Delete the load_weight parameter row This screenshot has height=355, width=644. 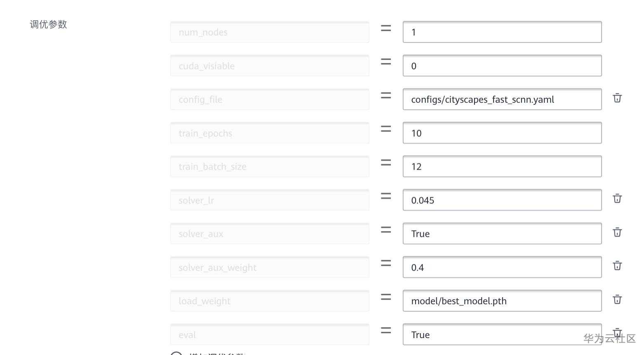coord(617,300)
